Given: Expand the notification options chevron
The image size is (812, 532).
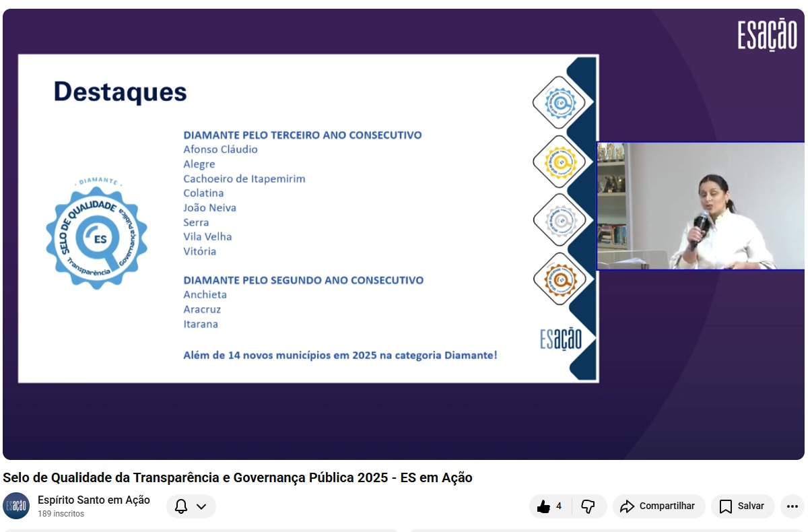Looking at the screenshot, I should coord(201,506).
